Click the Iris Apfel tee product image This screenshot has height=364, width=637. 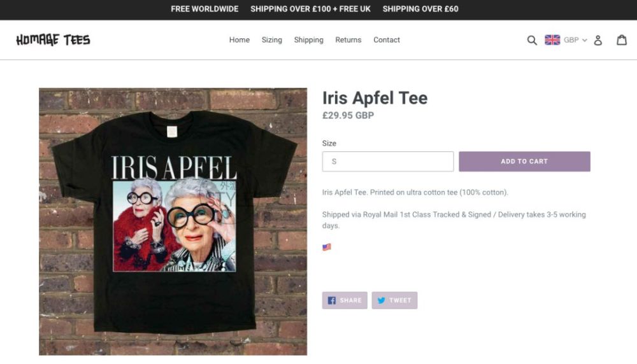coord(173,221)
